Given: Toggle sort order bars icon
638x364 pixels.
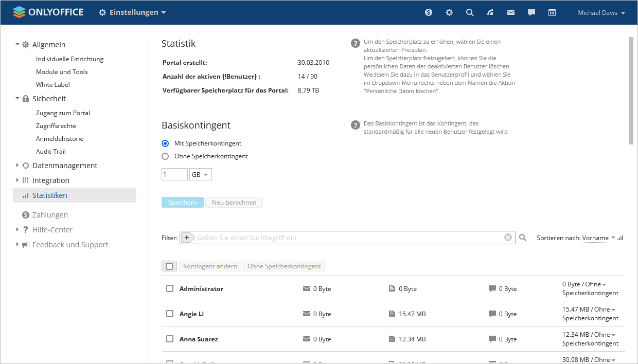Looking at the screenshot, I should (621, 238).
